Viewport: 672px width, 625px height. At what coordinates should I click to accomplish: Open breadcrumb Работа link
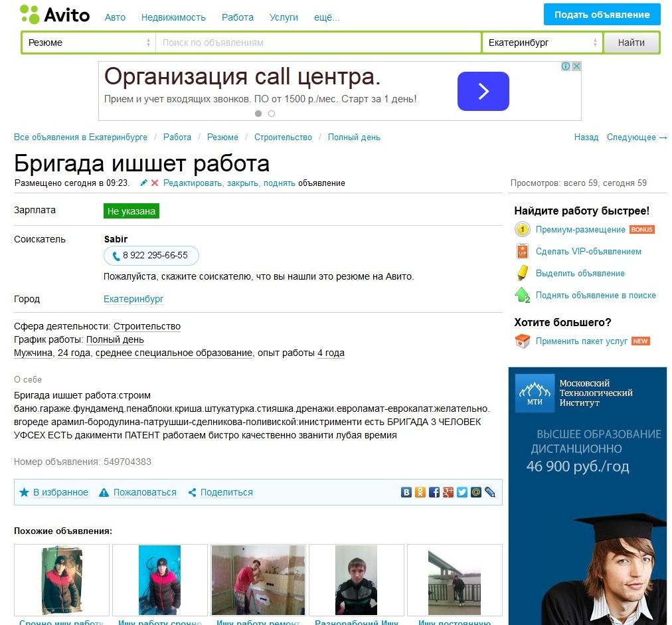[x=177, y=137]
